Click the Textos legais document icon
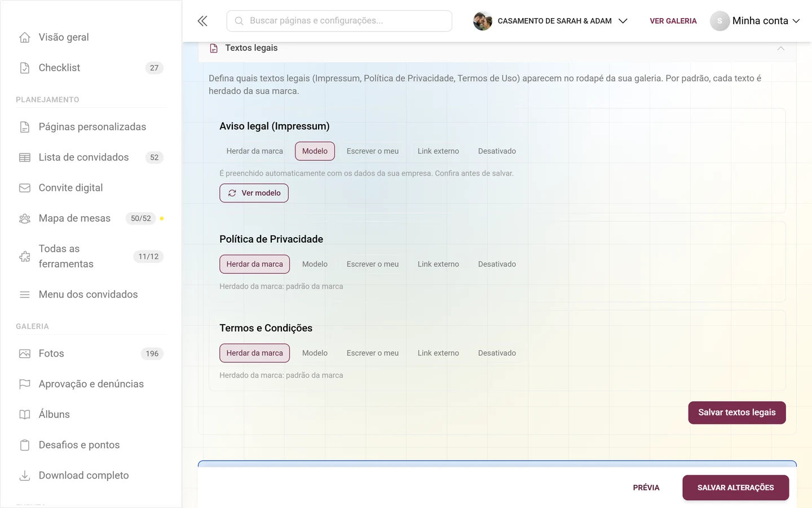Viewport: 812px width, 508px height. coord(214,49)
